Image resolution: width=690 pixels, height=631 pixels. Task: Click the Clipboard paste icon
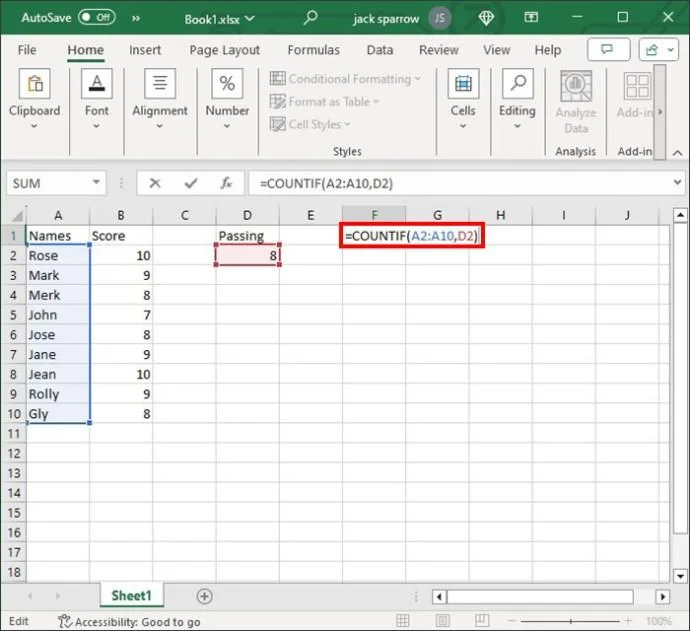(x=34, y=86)
